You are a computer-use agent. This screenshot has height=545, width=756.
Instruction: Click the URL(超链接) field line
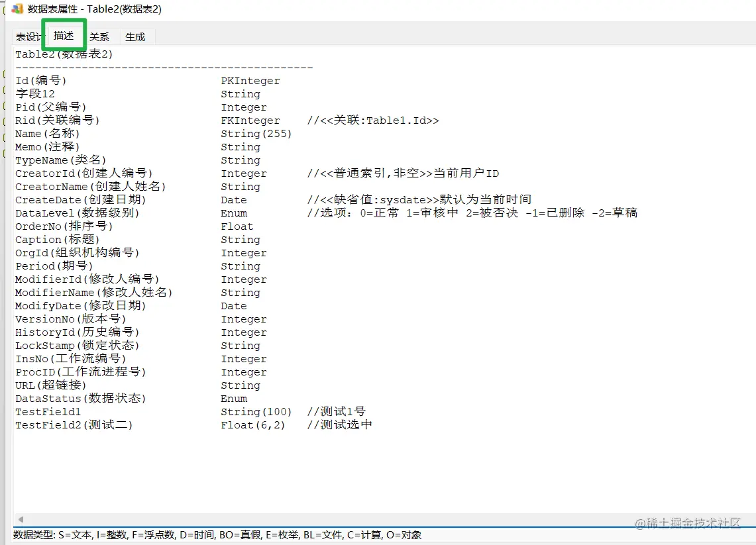pos(50,385)
